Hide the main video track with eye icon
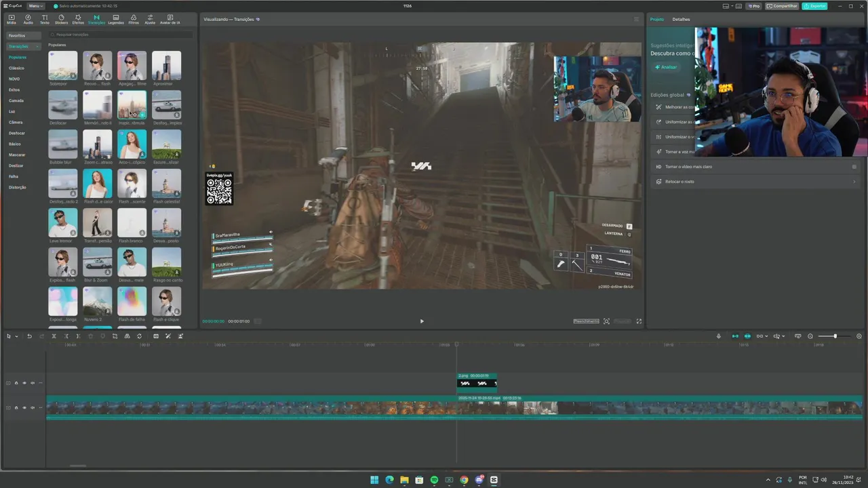 coord(24,407)
